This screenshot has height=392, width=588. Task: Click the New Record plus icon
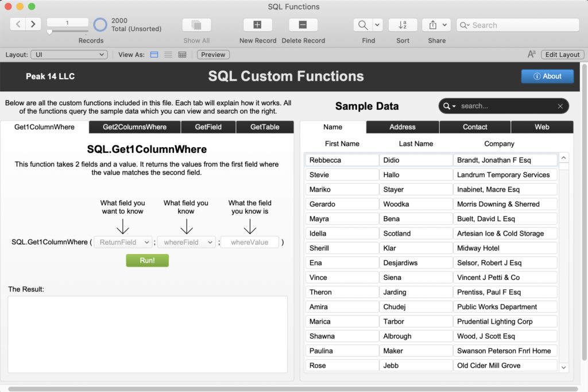257,25
